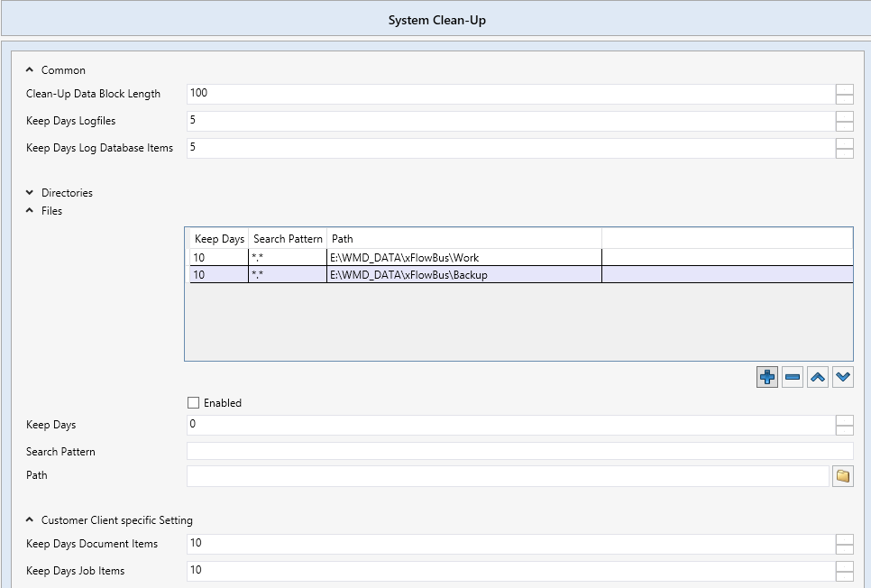Move selected file entry down
Image resolution: width=871 pixels, height=588 pixels.
click(x=843, y=378)
